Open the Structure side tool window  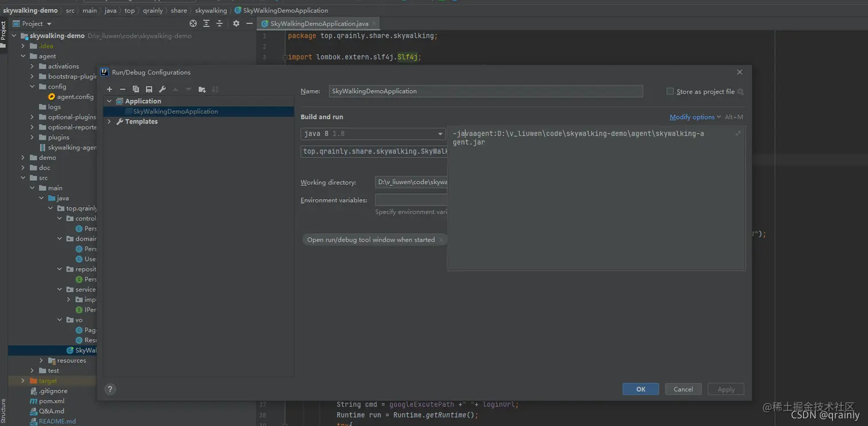3,411
